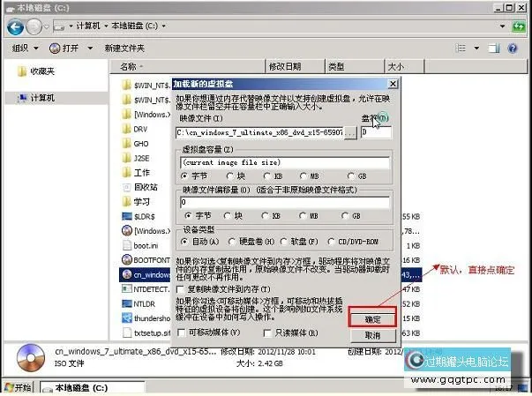Viewport: 532px width, 396px height.
Task: Open the recent pages dropdown arrow
Action: [47, 26]
